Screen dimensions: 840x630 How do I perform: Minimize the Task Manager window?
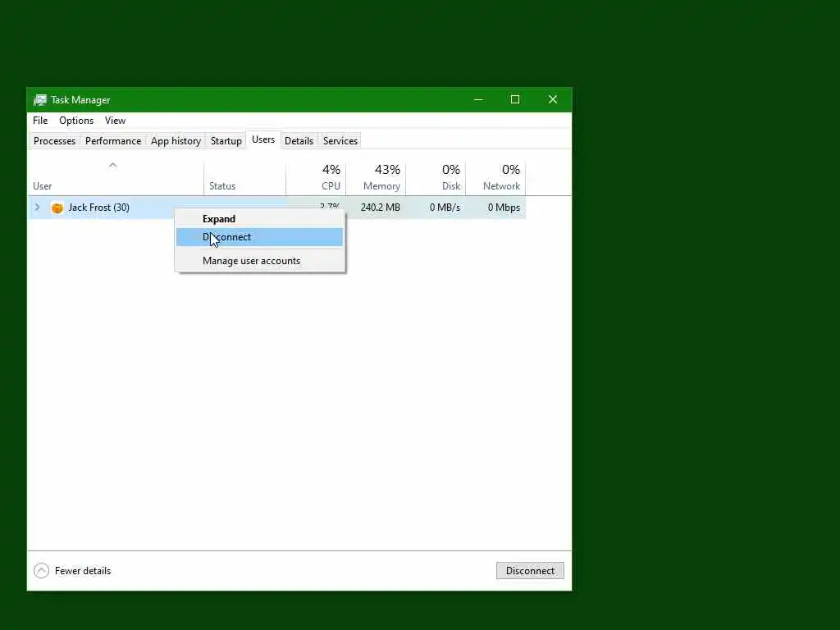tap(478, 99)
